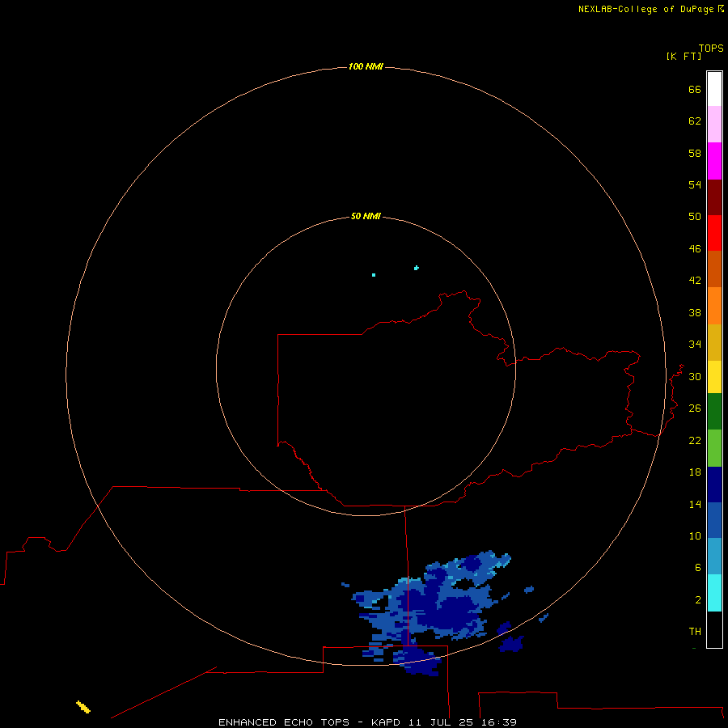Select the magenta legend color block

(714, 161)
